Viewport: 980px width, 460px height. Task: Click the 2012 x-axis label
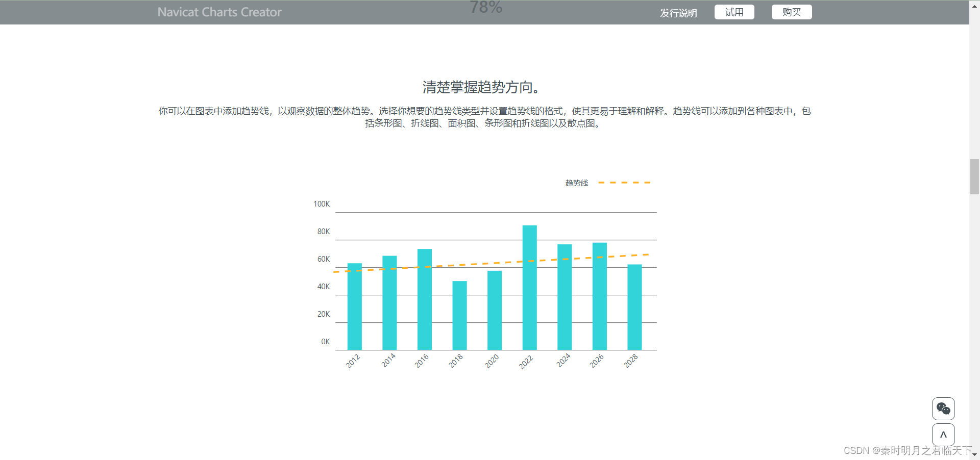tap(353, 361)
